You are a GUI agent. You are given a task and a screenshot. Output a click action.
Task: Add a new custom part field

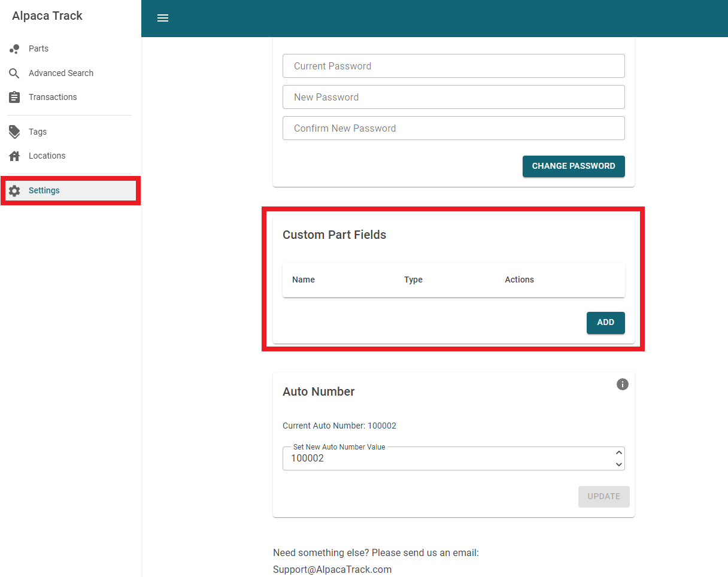tap(605, 323)
